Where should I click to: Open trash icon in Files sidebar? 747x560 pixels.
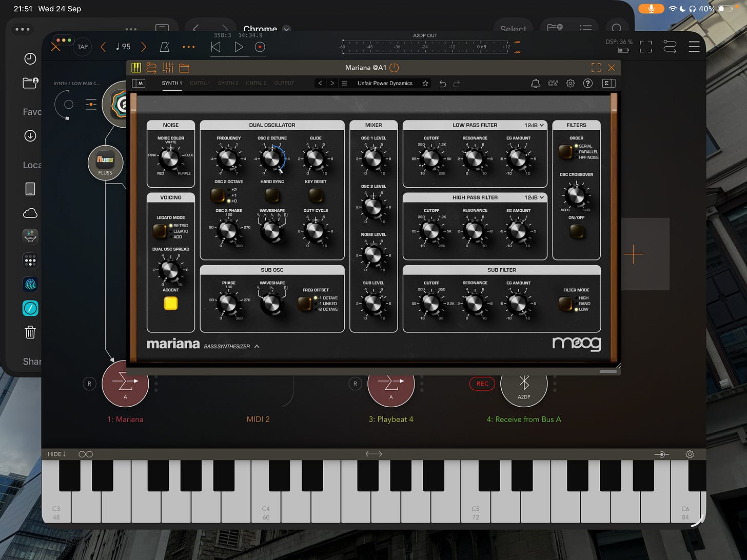(x=30, y=332)
